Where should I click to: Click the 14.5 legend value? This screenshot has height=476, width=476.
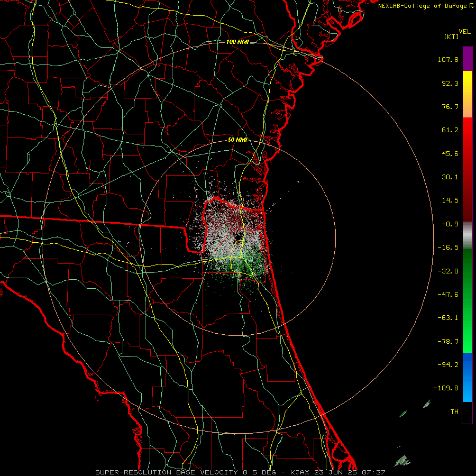[450, 200]
